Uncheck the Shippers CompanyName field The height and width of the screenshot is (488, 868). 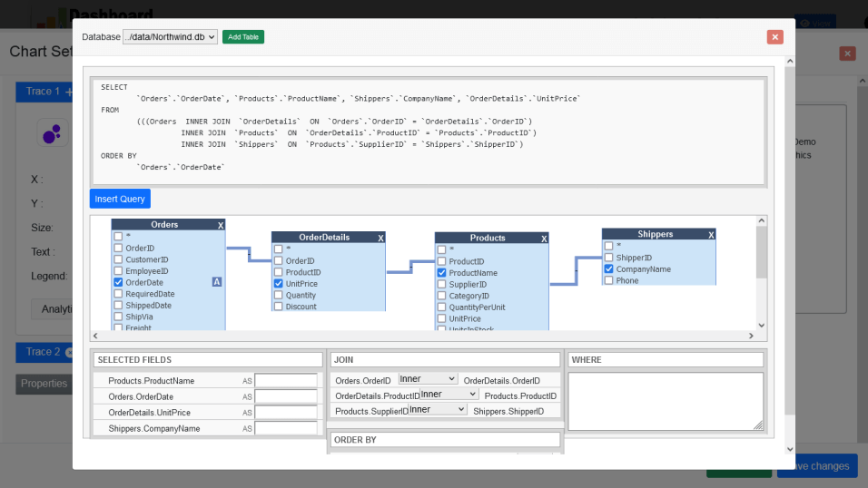pyautogui.click(x=609, y=268)
